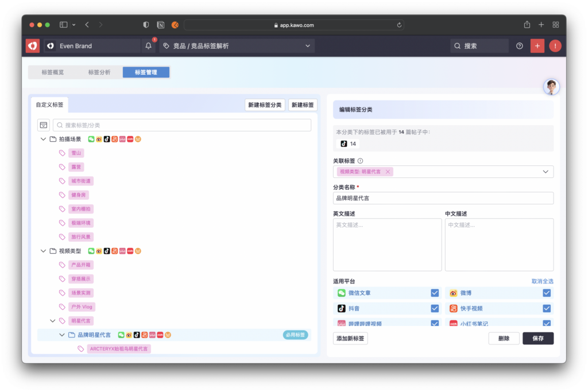Click the 保存 button
The height and width of the screenshot is (392, 588).
coord(537,338)
